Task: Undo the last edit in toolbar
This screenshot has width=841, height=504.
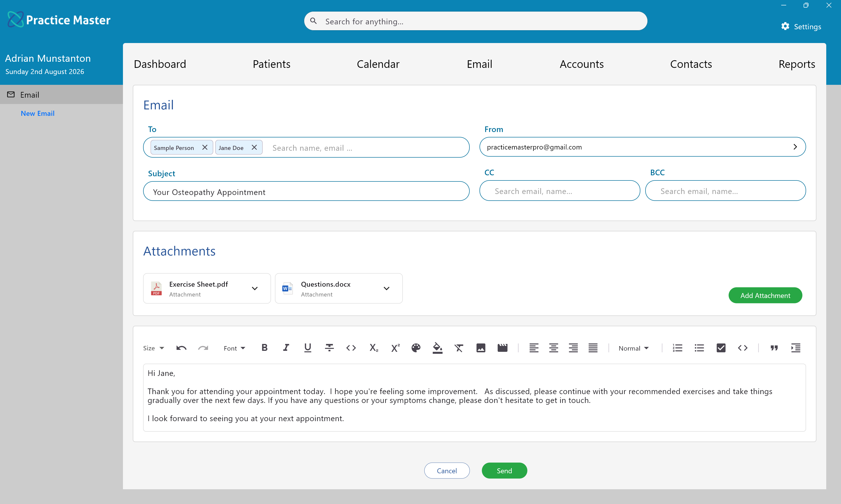Action: [x=181, y=348]
